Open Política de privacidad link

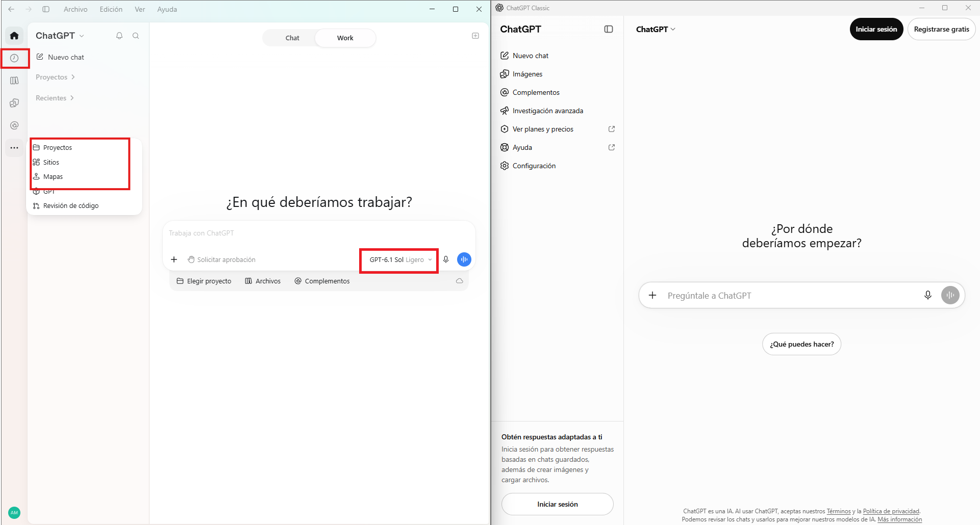click(891, 511)
